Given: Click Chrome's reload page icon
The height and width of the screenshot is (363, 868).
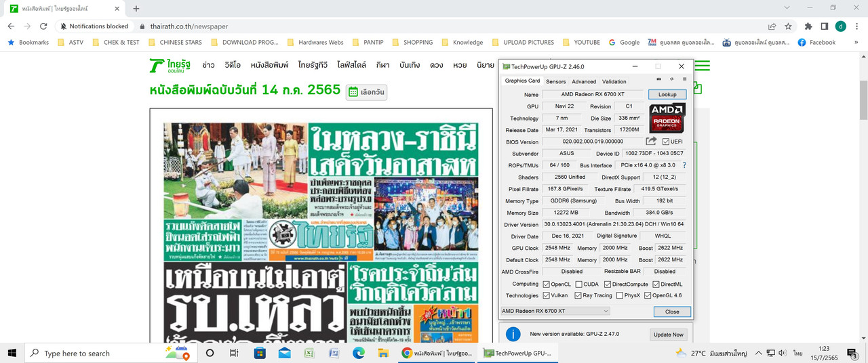Looking at the screenshot, I should 44,26.
